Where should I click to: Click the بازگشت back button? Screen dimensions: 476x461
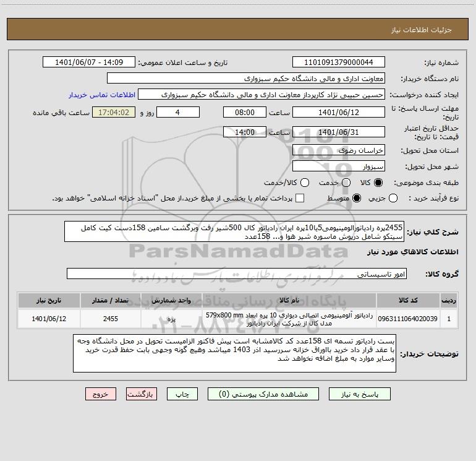pyautogui.click(x=142, y=394)
